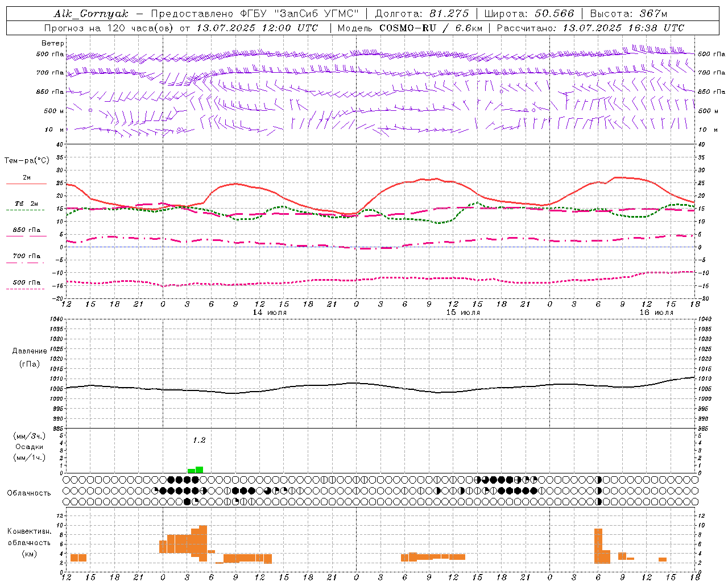728x582 pixels.
Task: Click the station name Alk_Gornyak
Action: [x=91, y=14]
